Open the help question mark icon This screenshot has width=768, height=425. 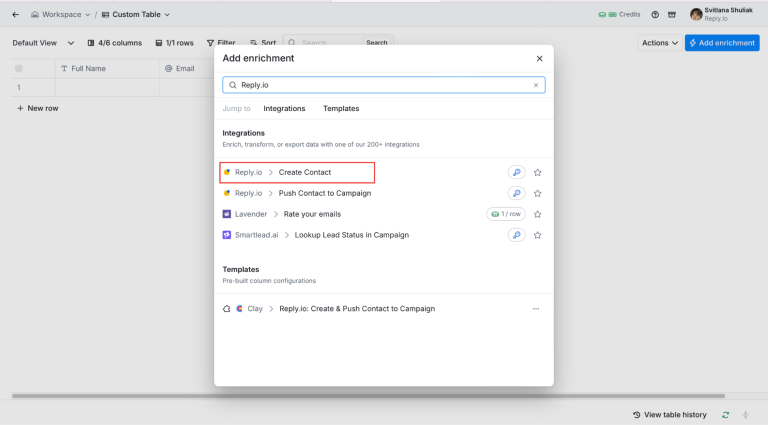[655, 15]
